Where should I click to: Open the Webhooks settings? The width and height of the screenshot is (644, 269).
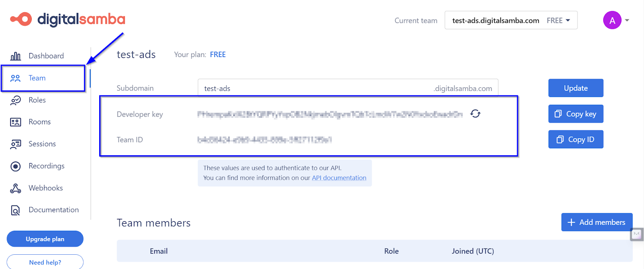(x=45, y=187)
